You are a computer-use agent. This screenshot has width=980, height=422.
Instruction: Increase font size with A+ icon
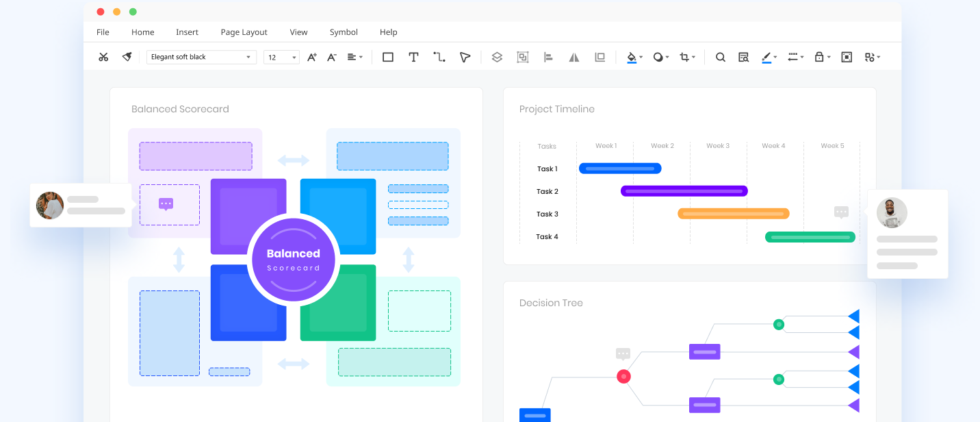311,58
